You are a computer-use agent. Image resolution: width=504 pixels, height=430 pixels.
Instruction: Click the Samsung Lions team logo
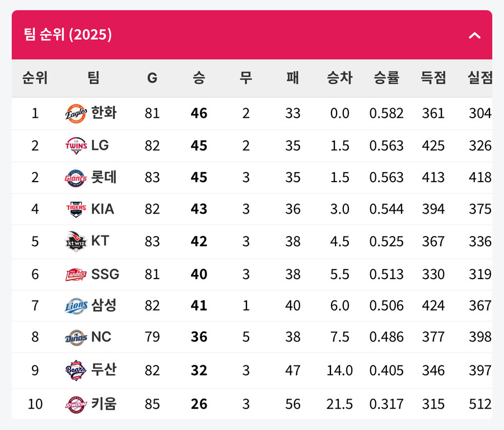pyautogui.click(x=76, y=306)
